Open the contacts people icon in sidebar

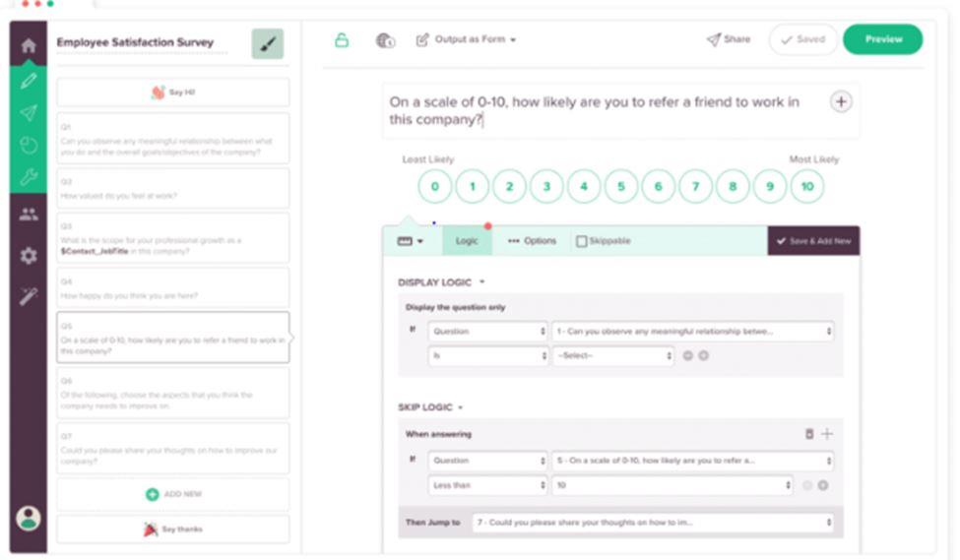(x=29, y=214)
